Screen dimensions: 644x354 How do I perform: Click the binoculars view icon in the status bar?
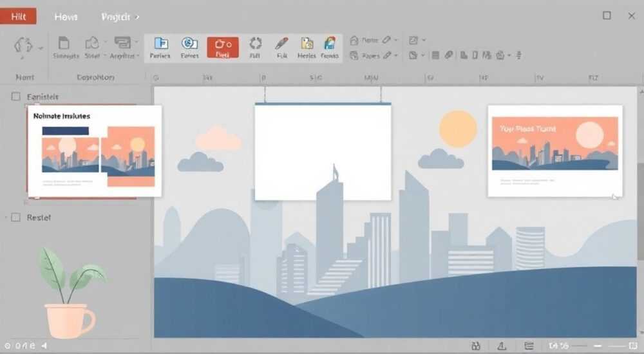pyautogui.click(x=476, y=346)
